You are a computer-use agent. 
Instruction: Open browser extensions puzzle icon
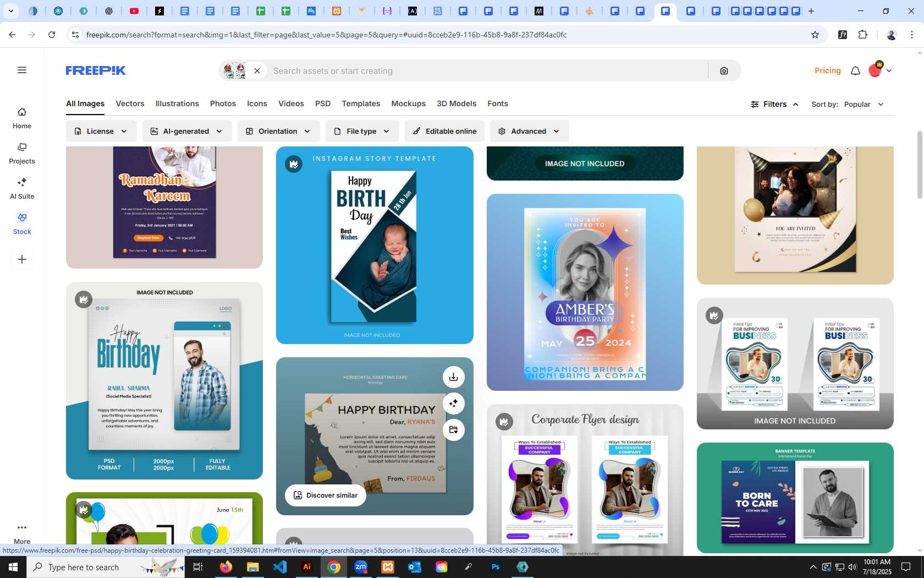[x=862, y=35]
